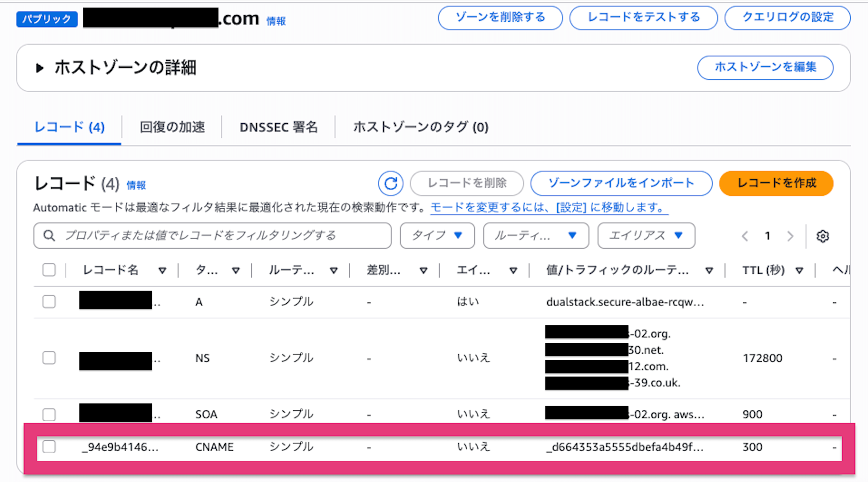The width and height of the screenshot is (868, 482).
Task: Open table preferences gear icon
Action: [x=822, y=236]
